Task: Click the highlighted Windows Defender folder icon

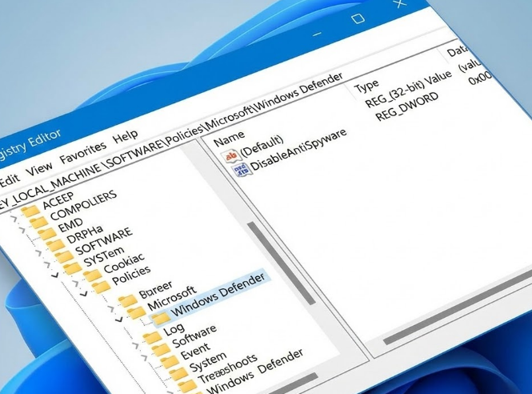Action: pyautogui.click(x=161, y=319)
